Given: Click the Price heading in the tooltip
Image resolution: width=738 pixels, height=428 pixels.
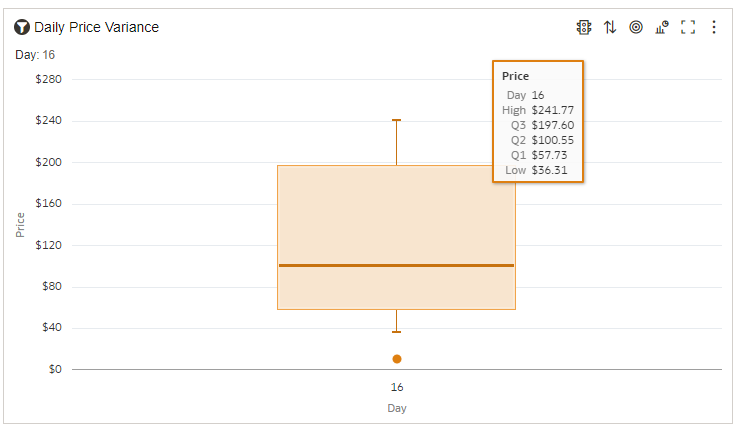Looking at the screenshot, I should (x=516, y=76).
